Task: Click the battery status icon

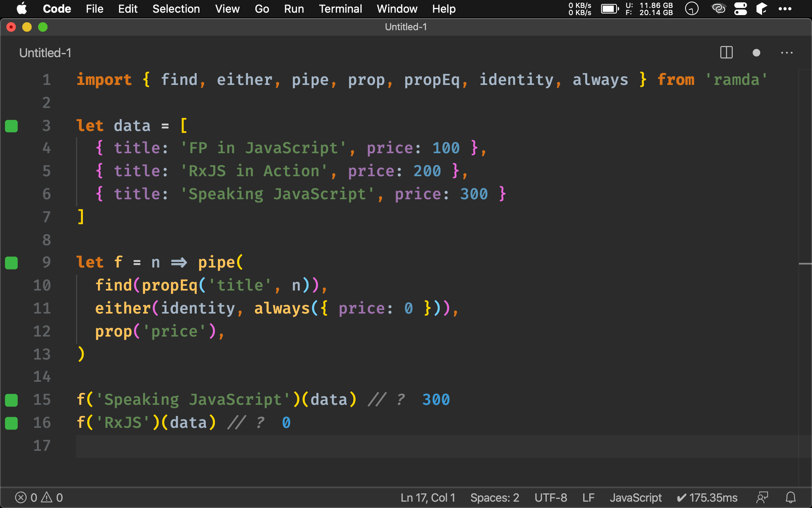Action: pos(610,8)
